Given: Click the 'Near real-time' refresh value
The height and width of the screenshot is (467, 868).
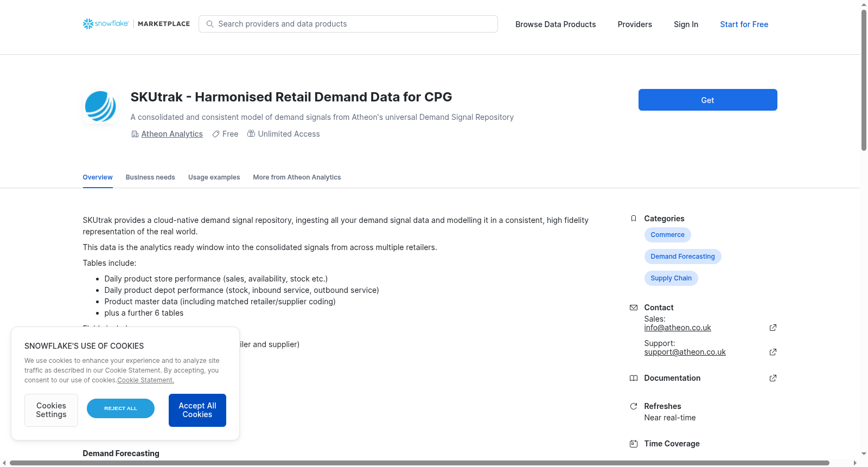Looking at the screenshot, I should 670,418.
